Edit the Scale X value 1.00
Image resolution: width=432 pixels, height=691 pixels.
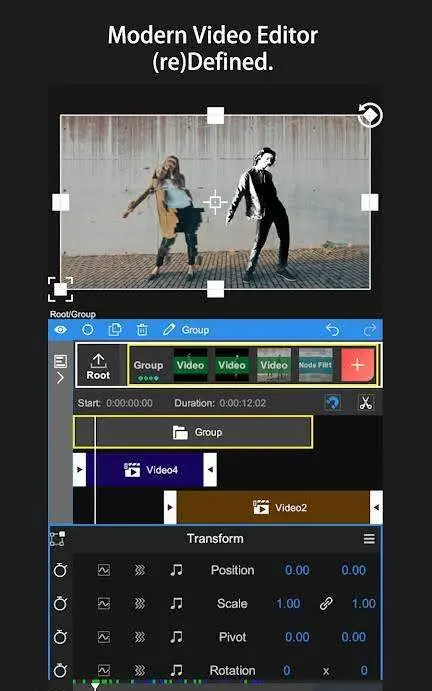pyautogui.click(x=288, y=603)
